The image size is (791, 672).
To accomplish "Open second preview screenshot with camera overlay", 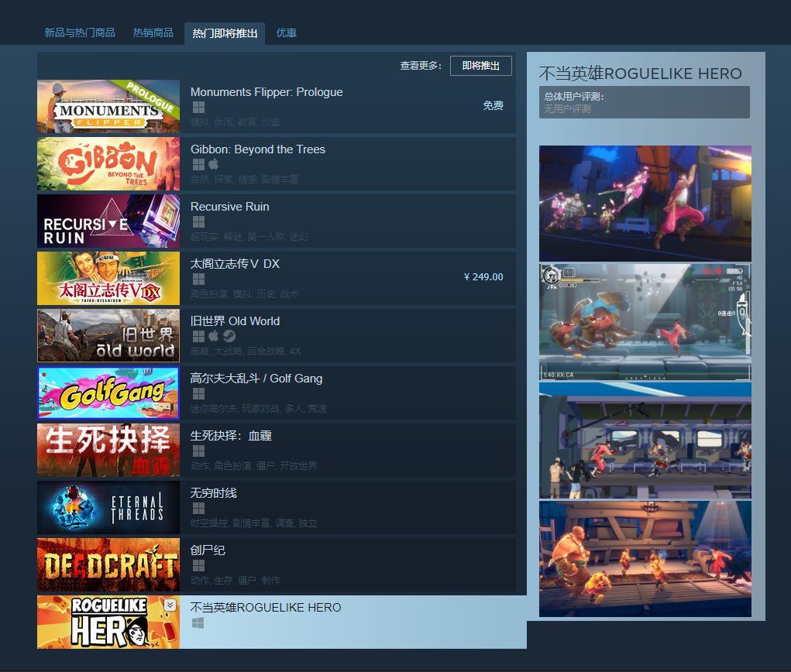I will pos(645,321).
